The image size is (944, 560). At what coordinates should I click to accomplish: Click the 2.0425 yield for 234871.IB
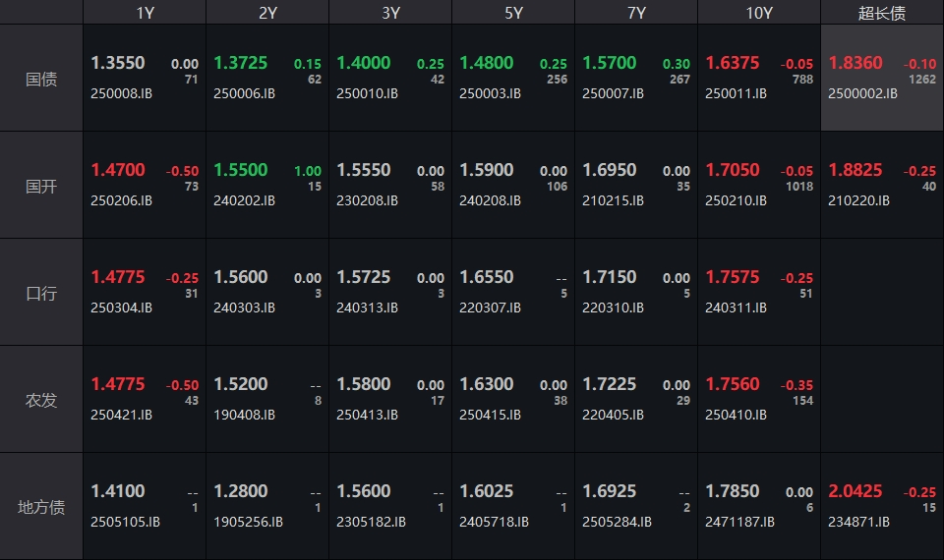pos(855,491)
